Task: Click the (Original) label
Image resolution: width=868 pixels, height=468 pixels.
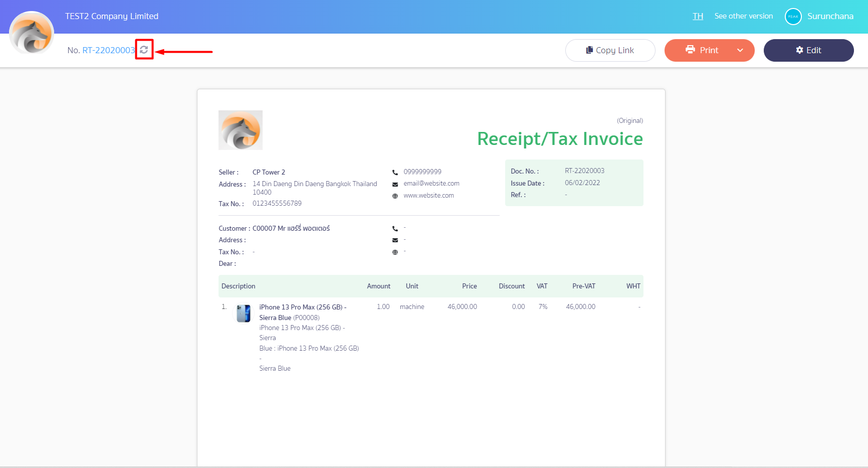Action: coord(630,120)
